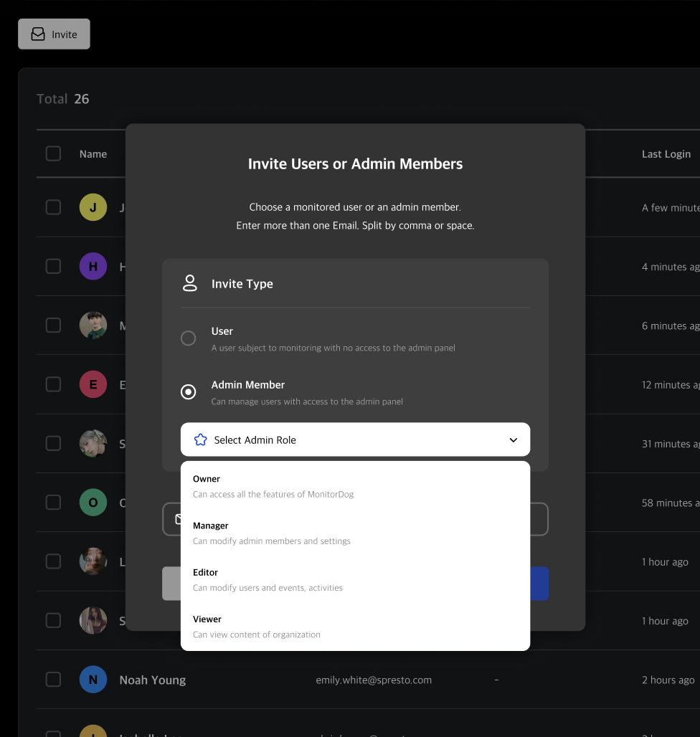Screen dimensions: 700x737
Task: Sort by the Last Login column header
Action: (666, 154)
